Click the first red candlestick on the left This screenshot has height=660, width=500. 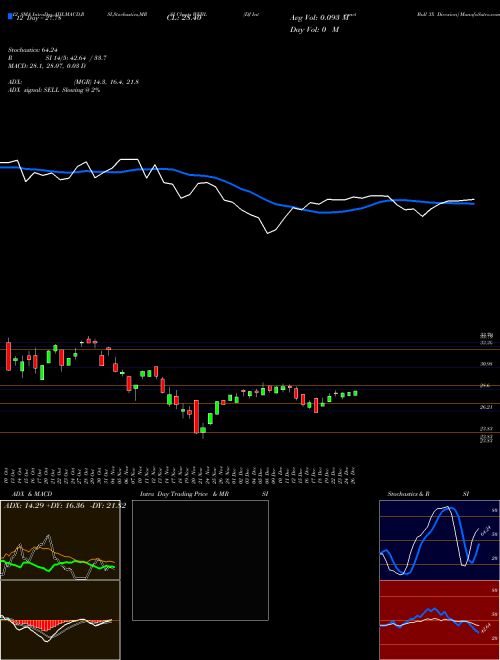[x=8, y=356]
